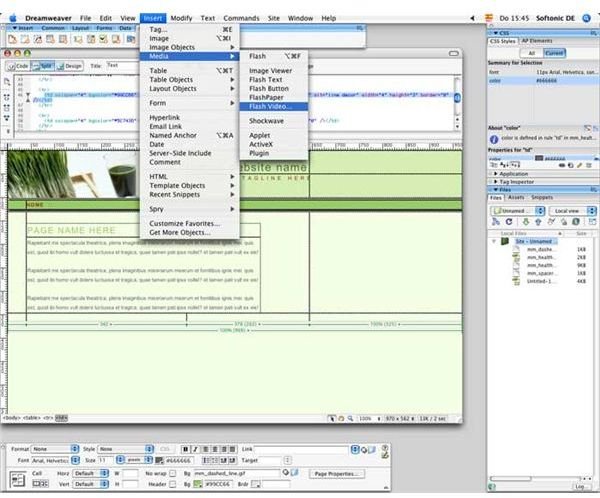Viewport: 600px width, 498px height.
Task: Open the Format dropdown
Action: click(55, 449)
